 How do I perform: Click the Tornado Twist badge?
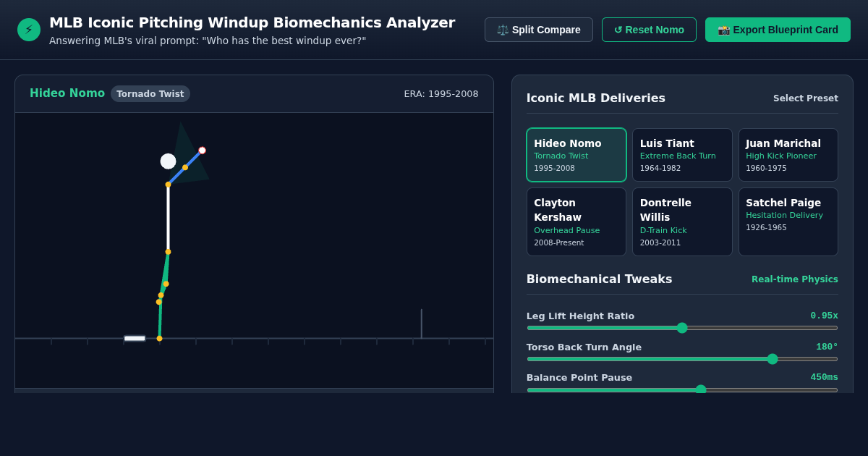point(150,94)
